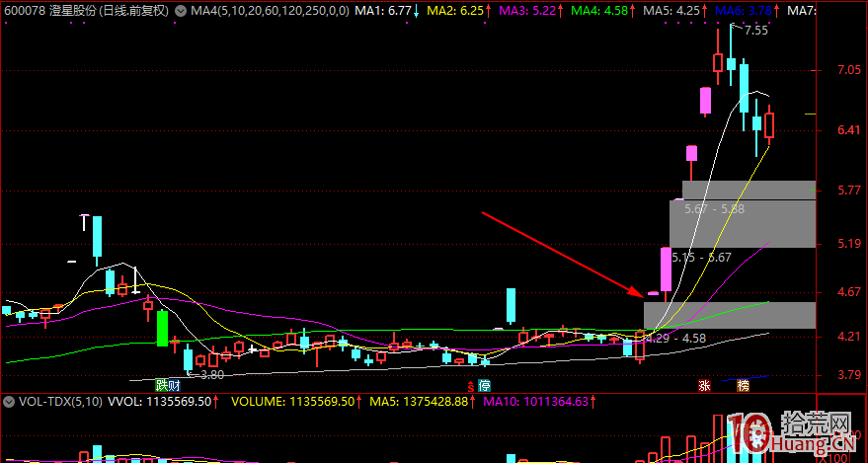The image size is (868, 463).
Task: Click 3.79 on the price axis
Action: 850,375
